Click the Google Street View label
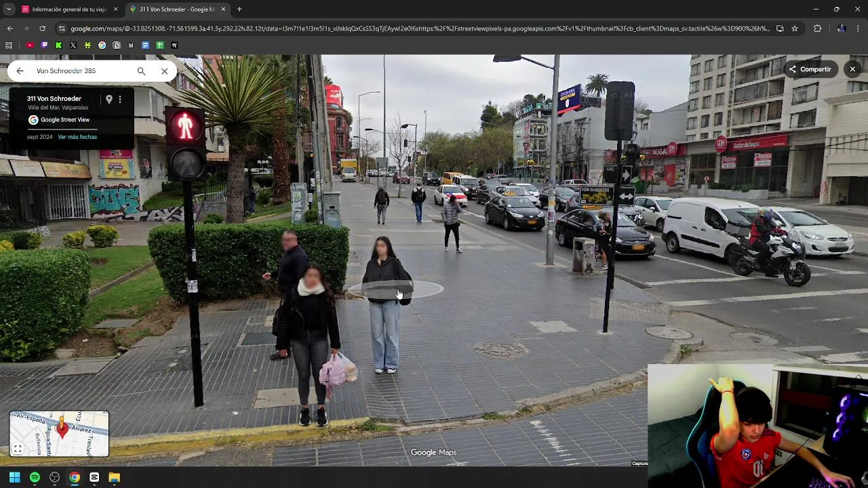The image size is (868, 488). (65, 120)
